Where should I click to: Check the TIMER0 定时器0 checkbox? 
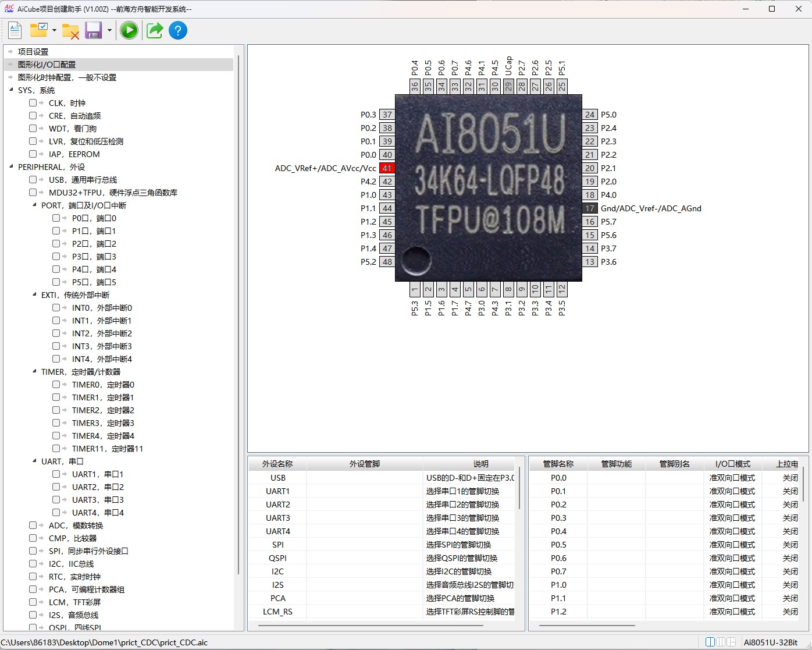56,385
